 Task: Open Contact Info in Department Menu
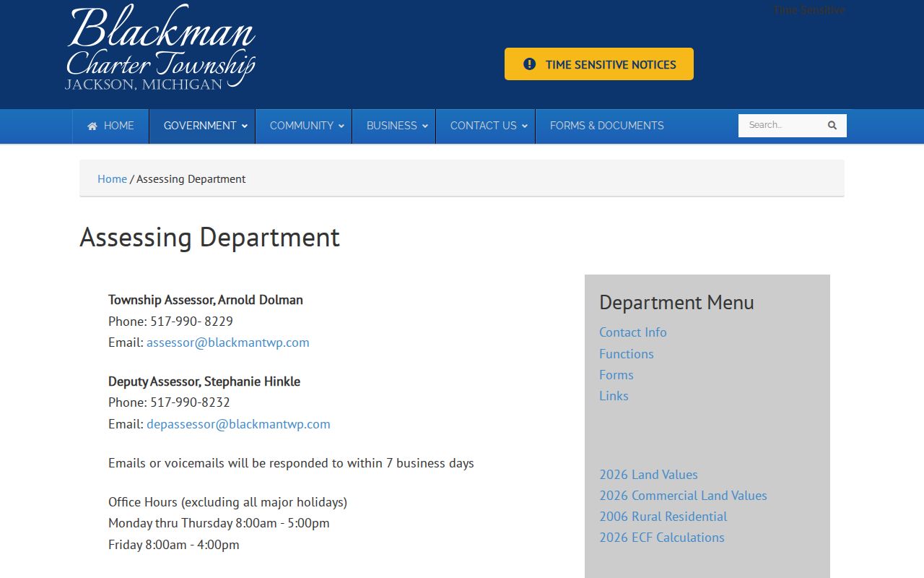(633, 332)
